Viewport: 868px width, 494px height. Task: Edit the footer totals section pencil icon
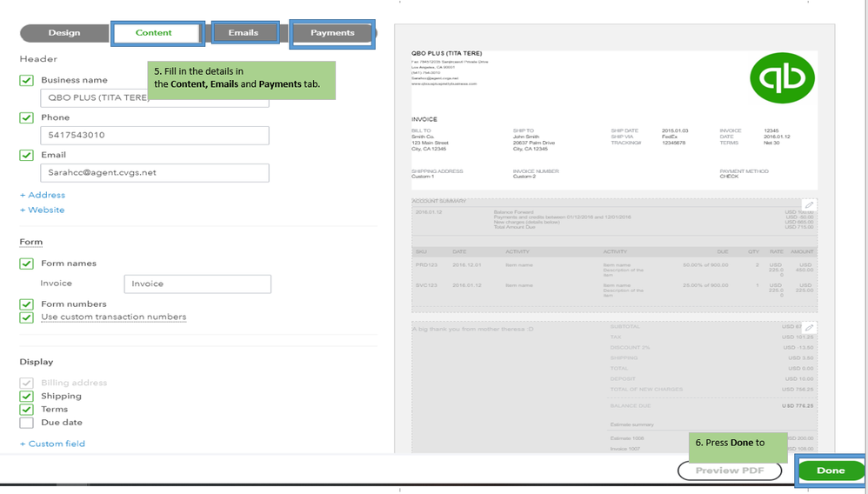809,328
